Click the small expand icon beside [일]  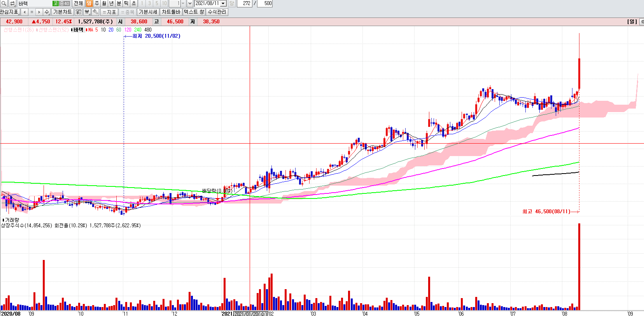point(642,22)
